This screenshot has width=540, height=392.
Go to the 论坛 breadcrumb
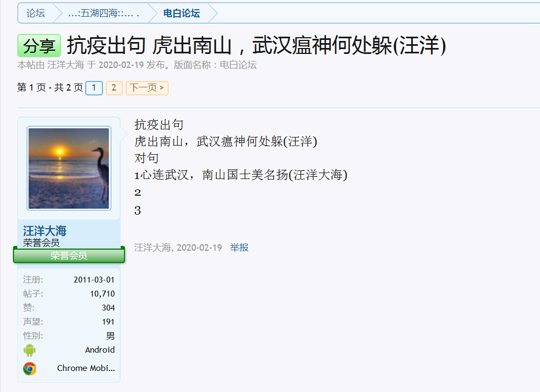tap(36, 13)
